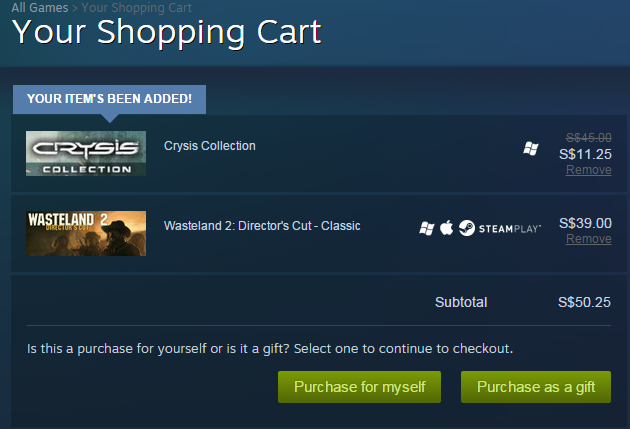This screenshot has height=429, width=630.
Task: Go to the All Games breadcrumb
Action: click(40, 8)
